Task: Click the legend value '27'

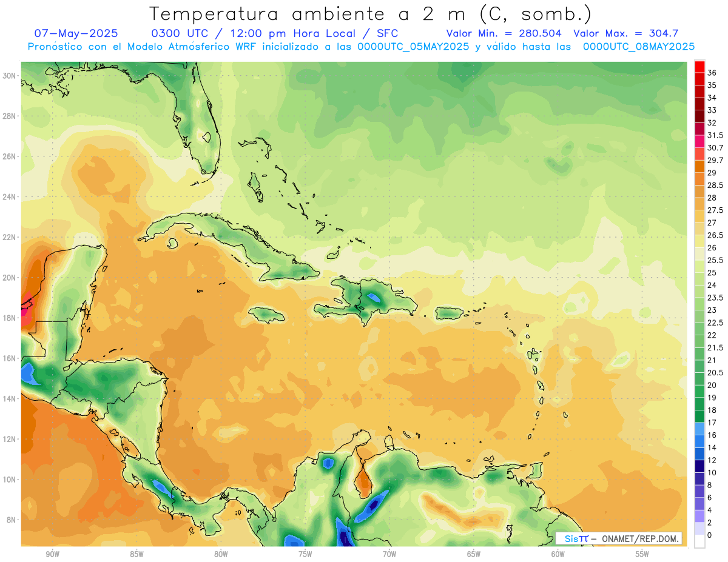Action: click(x=712, y=222)
